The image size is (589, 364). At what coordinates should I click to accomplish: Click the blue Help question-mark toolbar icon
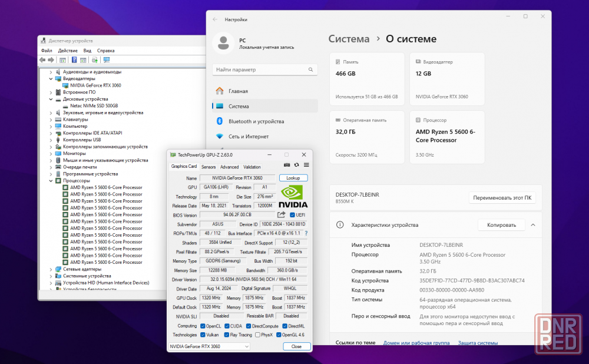(74, 60)
